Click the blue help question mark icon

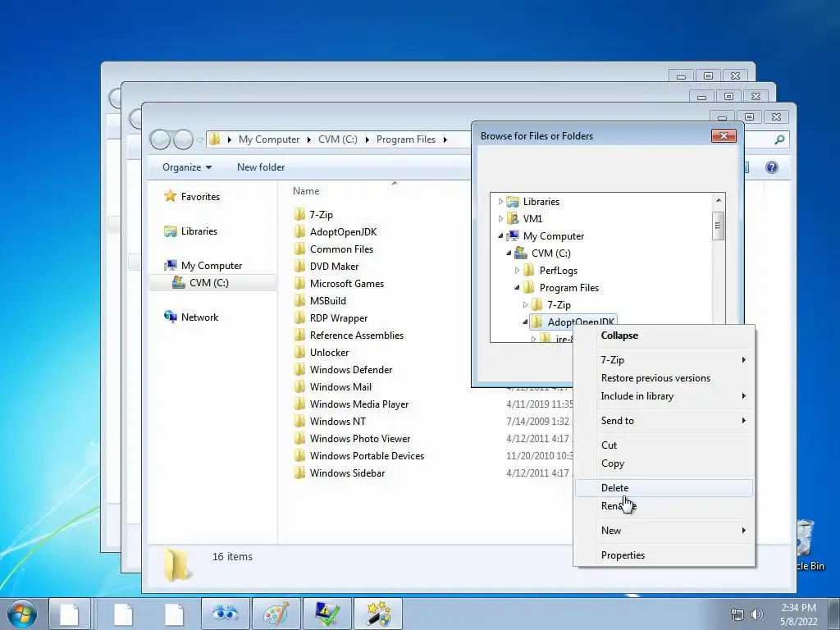(x=771, y=167)
